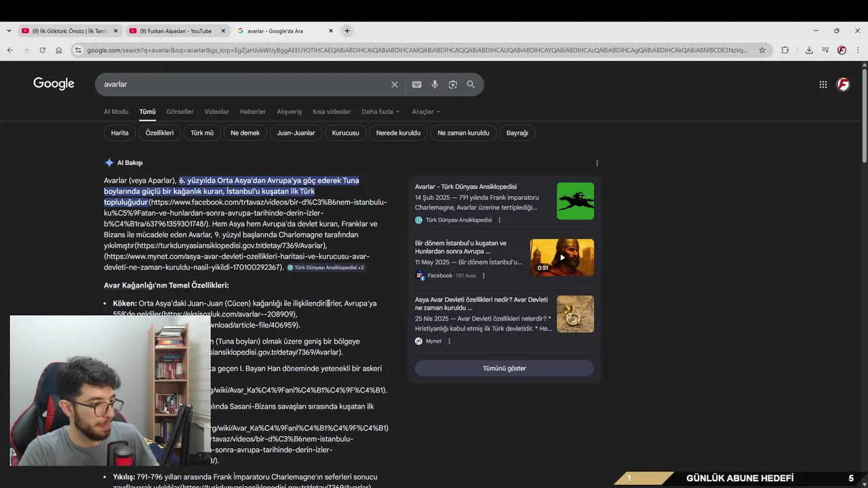Click the Bayrağı filter chip
The image size is (868, 488).
click(517, 133)
